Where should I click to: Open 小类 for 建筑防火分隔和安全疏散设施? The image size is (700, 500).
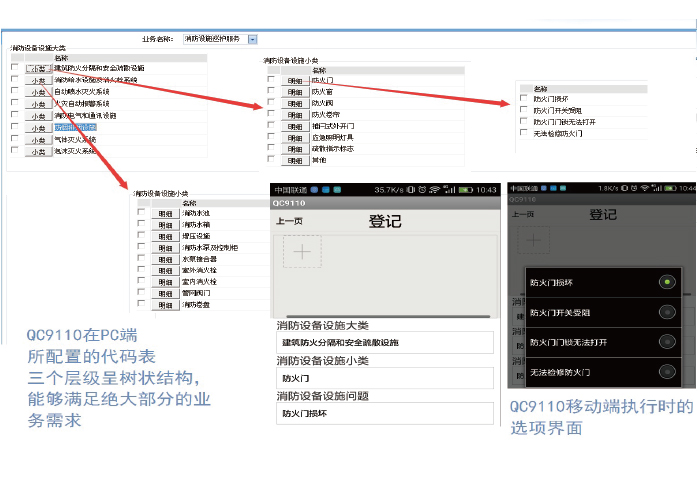coord(37,68)
